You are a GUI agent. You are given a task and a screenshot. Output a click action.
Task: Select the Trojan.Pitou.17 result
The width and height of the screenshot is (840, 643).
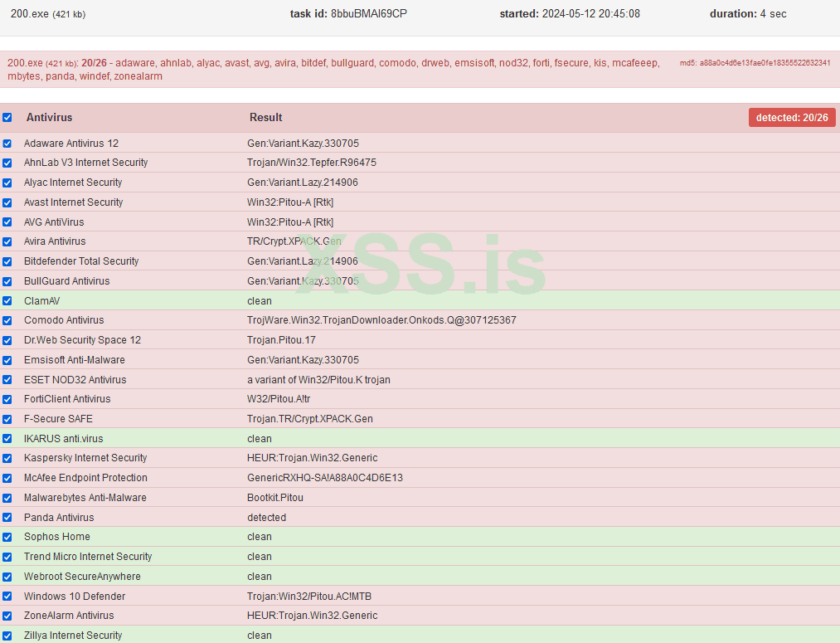pyautogui.click(x=281, y=339)
